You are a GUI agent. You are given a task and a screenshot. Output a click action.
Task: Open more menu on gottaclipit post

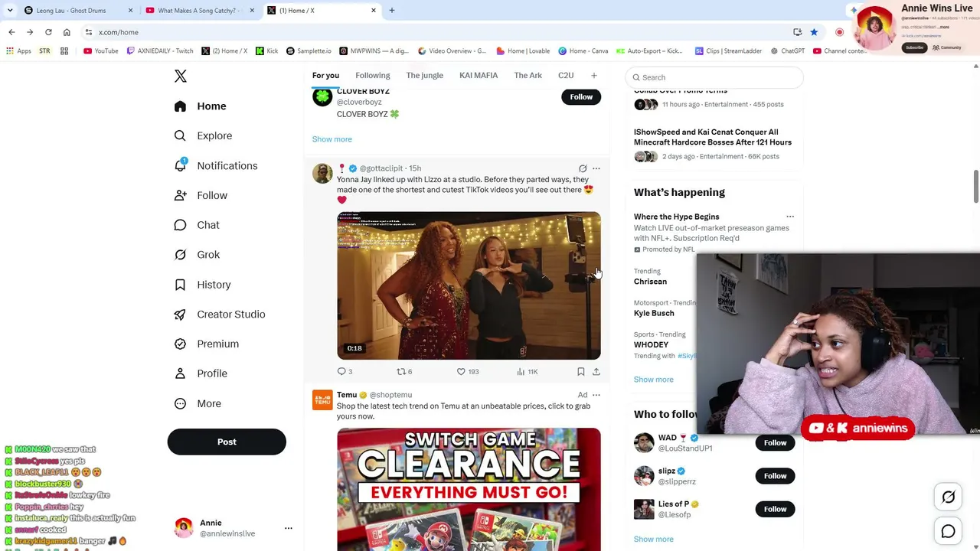coord(596,168)
